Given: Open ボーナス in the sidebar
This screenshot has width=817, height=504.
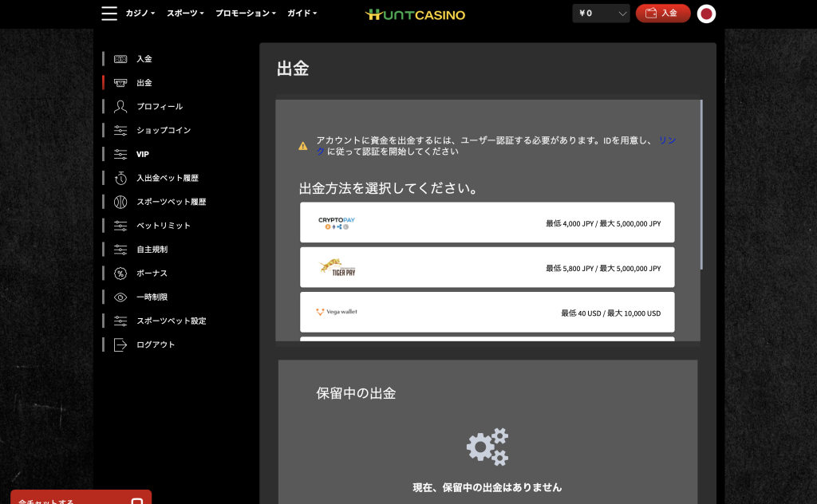Looking at the screenshot, I should (152, 274).
